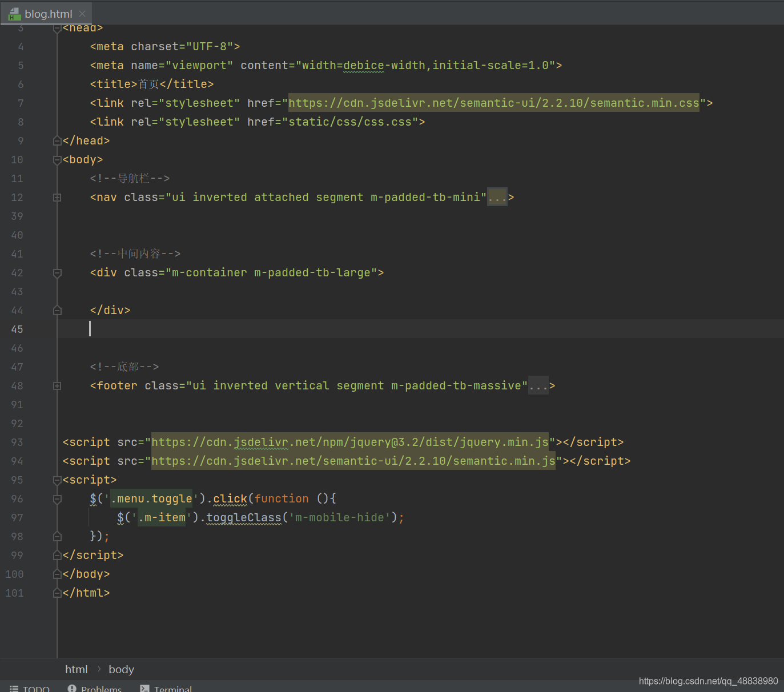The height and width of the screenshot is (692, 784).
Task: Click fold end marker at closing head tag
Action: (57, 140)
